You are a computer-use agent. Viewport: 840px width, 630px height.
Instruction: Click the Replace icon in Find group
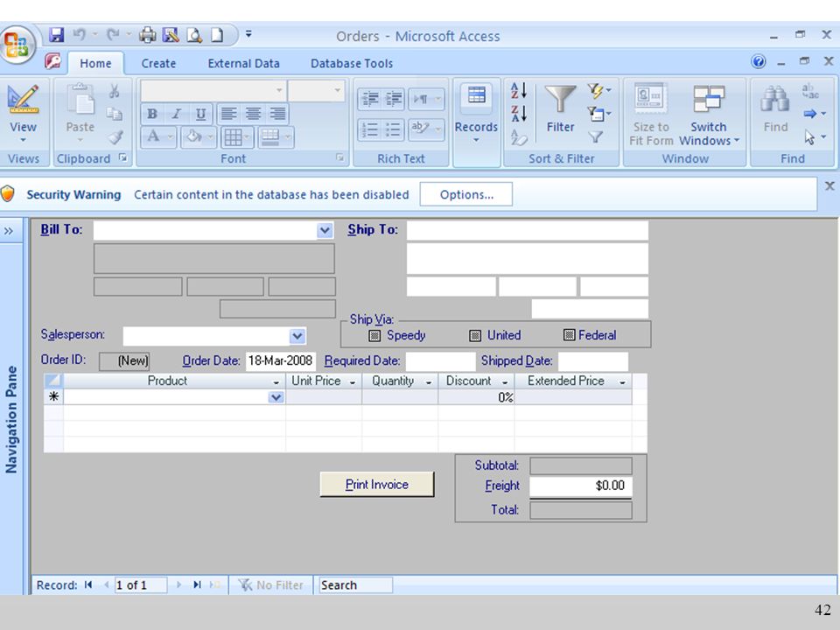pos(810,91)
